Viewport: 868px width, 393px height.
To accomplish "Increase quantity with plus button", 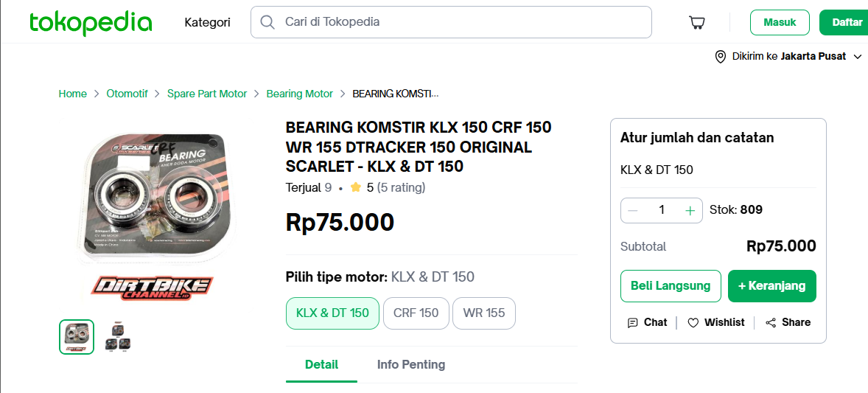I will [690, 210].
